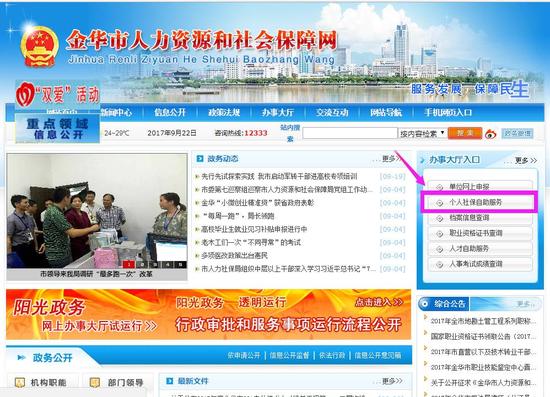This screenshot has width=550, height=397.
Task: Click the diamond icon beside 档案信息查询
Action: (x=440, y=218)
